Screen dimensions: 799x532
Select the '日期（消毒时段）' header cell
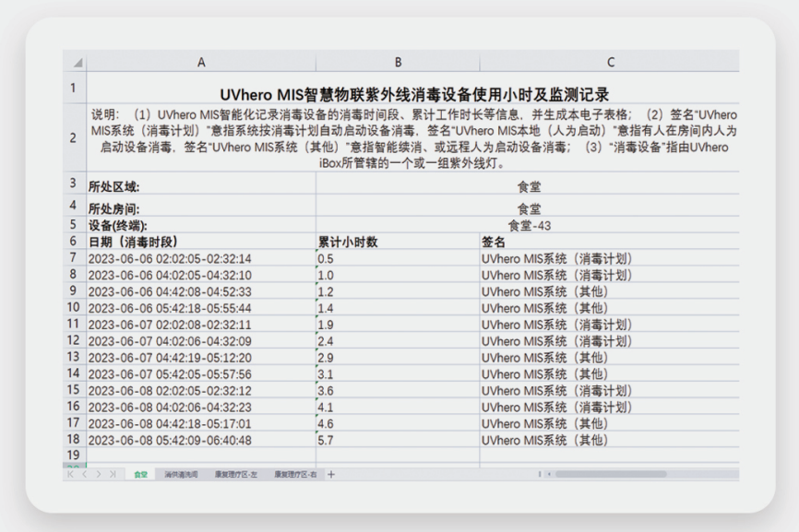point(201,242)
